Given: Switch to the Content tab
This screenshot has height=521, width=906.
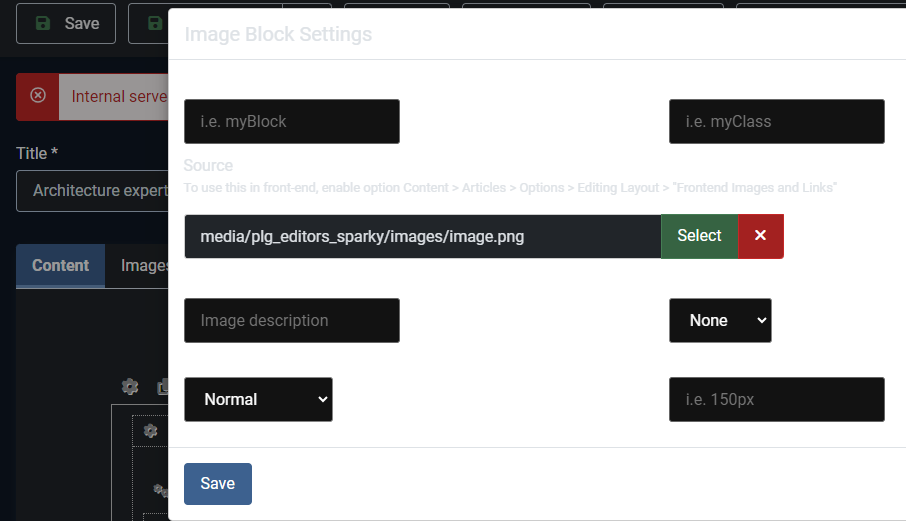Looking at the screenshot, I should click(x=61, y=266).
